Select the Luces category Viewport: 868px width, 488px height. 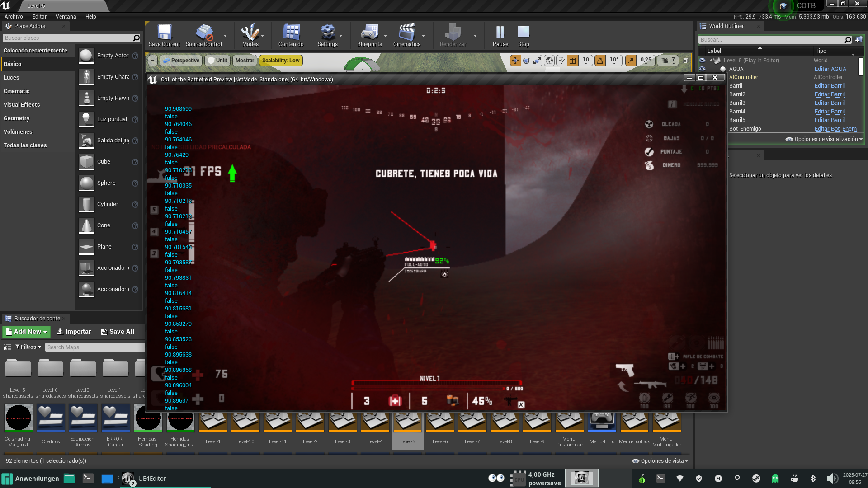click(x=37, y=78)
